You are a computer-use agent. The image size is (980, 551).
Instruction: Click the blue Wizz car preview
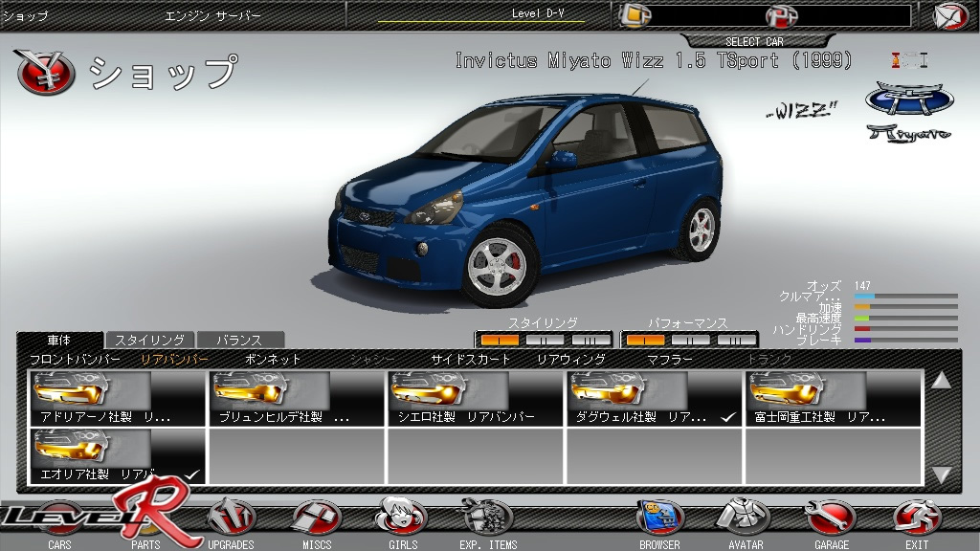point(525,198)
